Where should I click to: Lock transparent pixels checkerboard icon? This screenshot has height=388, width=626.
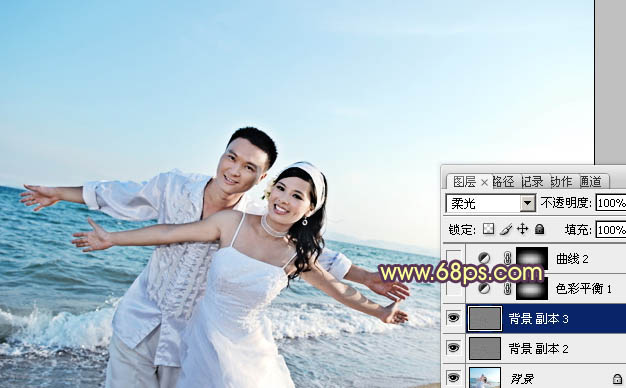488,229
